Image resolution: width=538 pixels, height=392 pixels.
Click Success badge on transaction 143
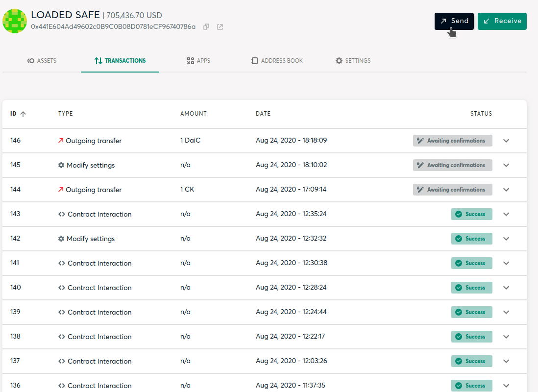[x=472, y=214]
